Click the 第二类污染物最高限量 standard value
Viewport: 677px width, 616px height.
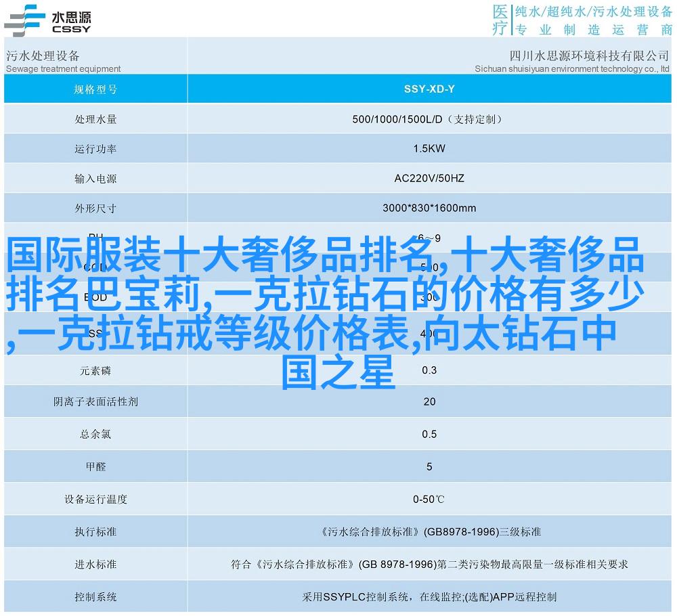(x=429, y=564)
